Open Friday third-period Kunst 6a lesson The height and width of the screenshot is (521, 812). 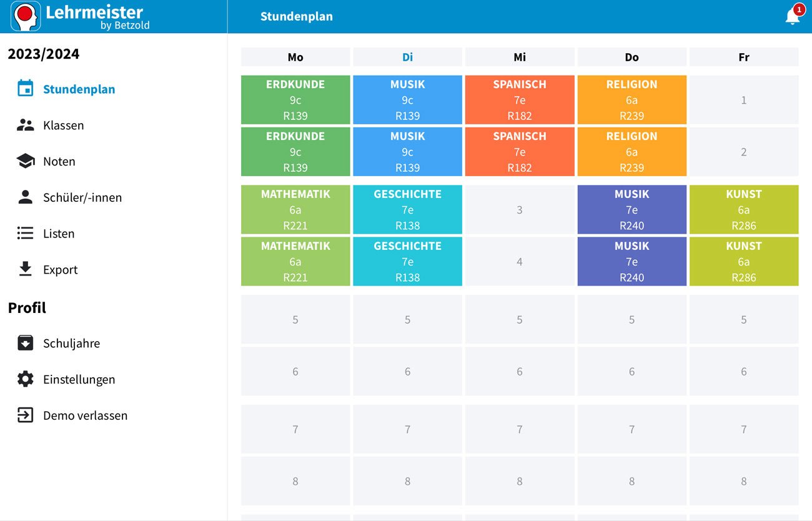point(744,210)
